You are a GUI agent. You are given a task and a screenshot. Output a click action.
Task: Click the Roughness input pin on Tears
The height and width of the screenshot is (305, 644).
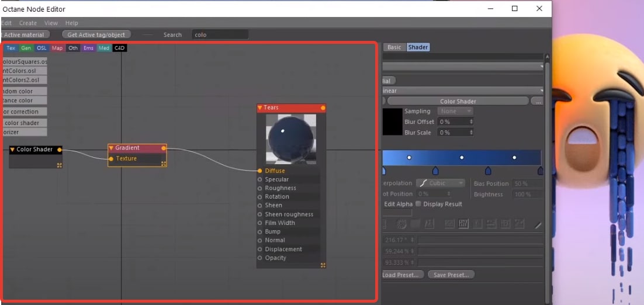[259, 188]
